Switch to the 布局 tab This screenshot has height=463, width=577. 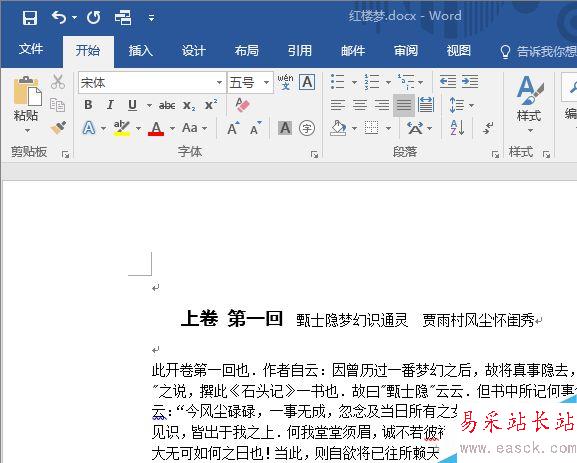247,50
